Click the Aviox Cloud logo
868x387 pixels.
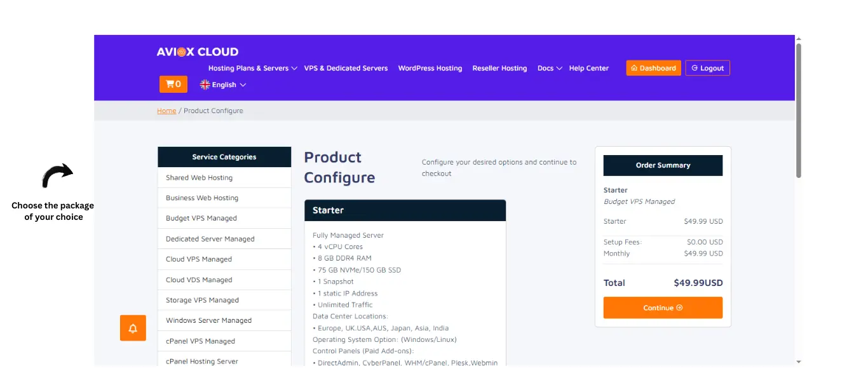click(x=198, y=52)
